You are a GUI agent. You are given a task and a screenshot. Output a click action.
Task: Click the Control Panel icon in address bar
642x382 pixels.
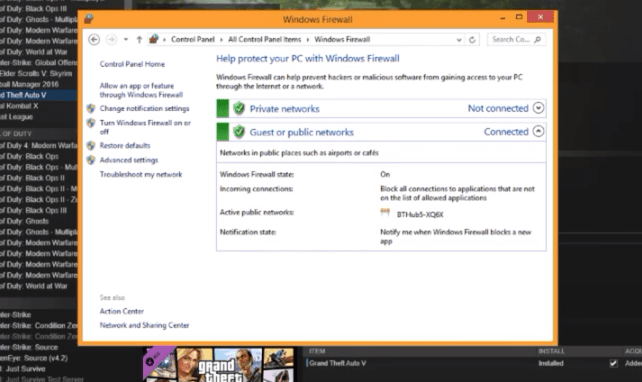click(154, 39)
